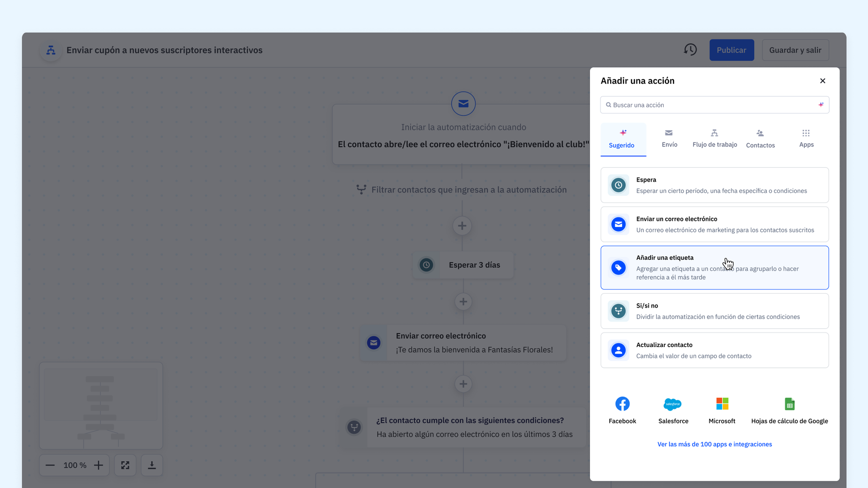Select the Contactos tab
This screenshot has width=868, height=488.
tap(760, 139)
